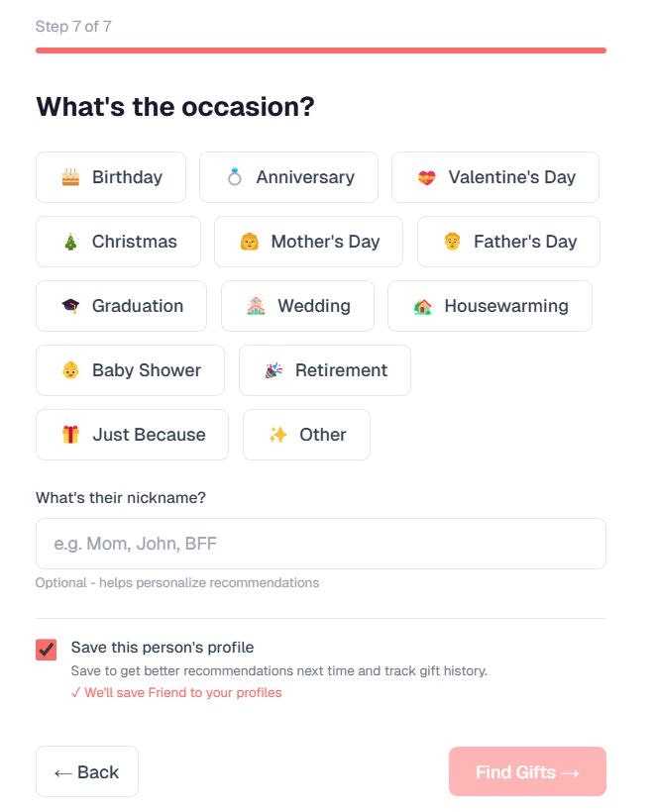Screen dimensions: 654x812
Task: Click the Save this person's profile label
Action: coord(163,648)
